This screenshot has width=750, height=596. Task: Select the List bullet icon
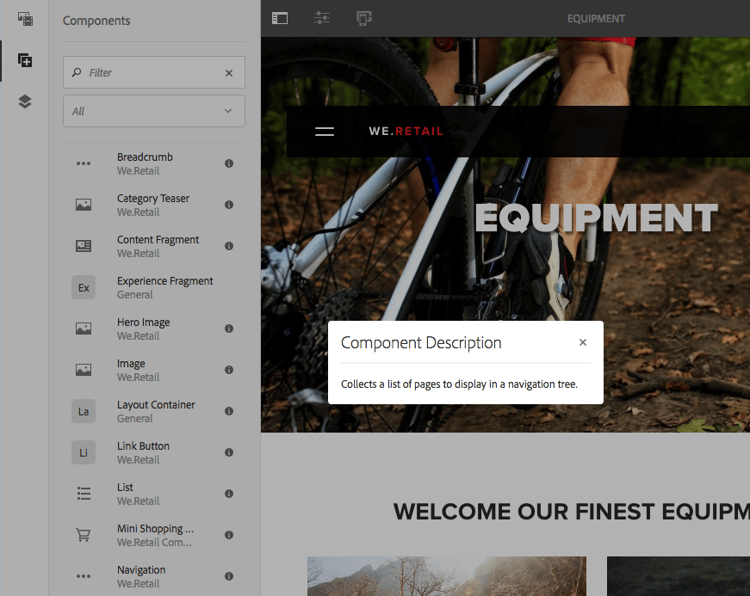[x=83, y=494]
